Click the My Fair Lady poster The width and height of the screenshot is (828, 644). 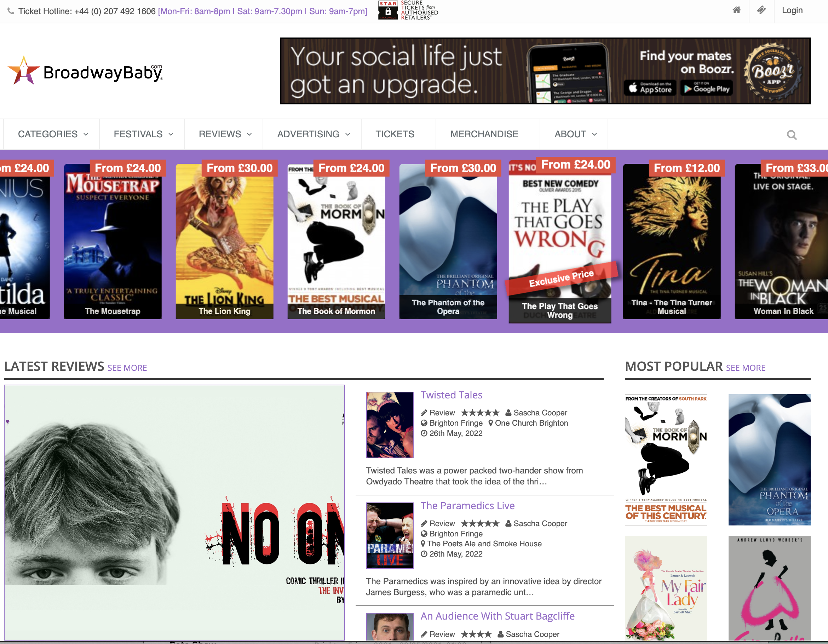pos(666,588)
